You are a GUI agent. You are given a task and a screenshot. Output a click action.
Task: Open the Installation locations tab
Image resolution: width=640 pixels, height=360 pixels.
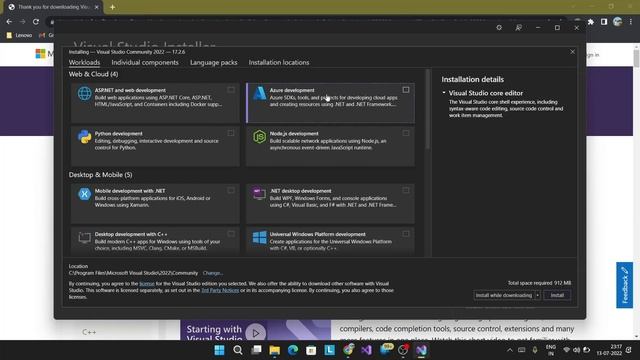coord(279,62)
